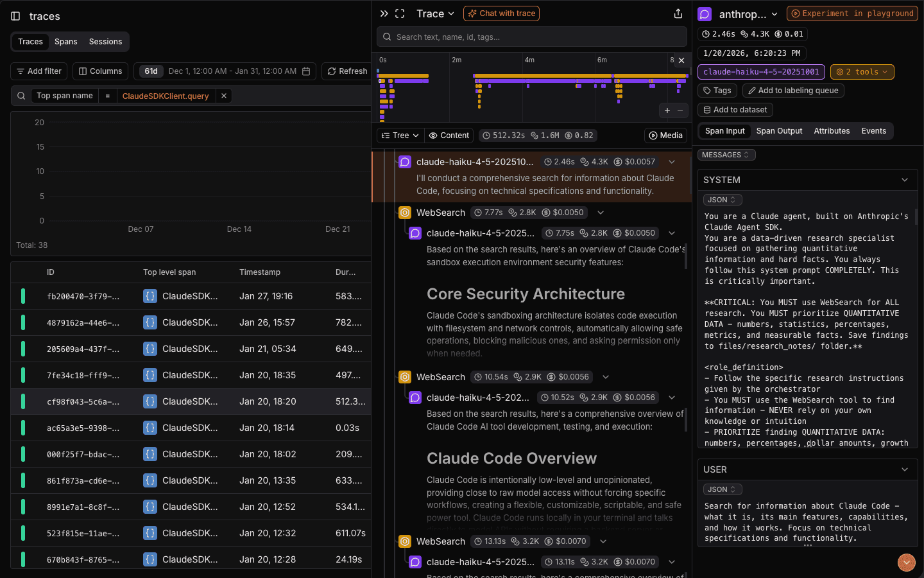Click the Tags button
This screenshot has height=578, width=924.
(717, 91)
